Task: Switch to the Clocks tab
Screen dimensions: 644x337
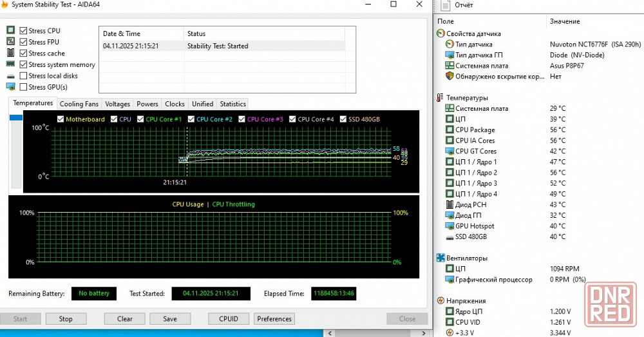Action: 175,104
